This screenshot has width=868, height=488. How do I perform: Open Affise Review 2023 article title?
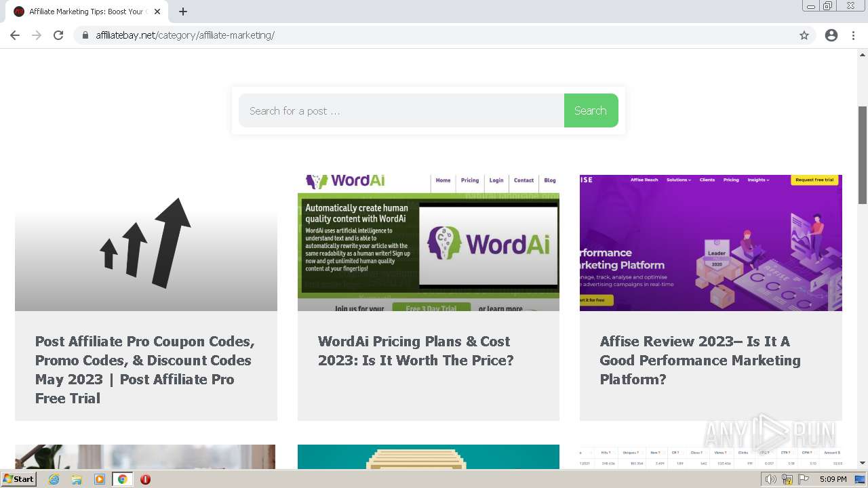pyautogui.click(x=700, y=360)
